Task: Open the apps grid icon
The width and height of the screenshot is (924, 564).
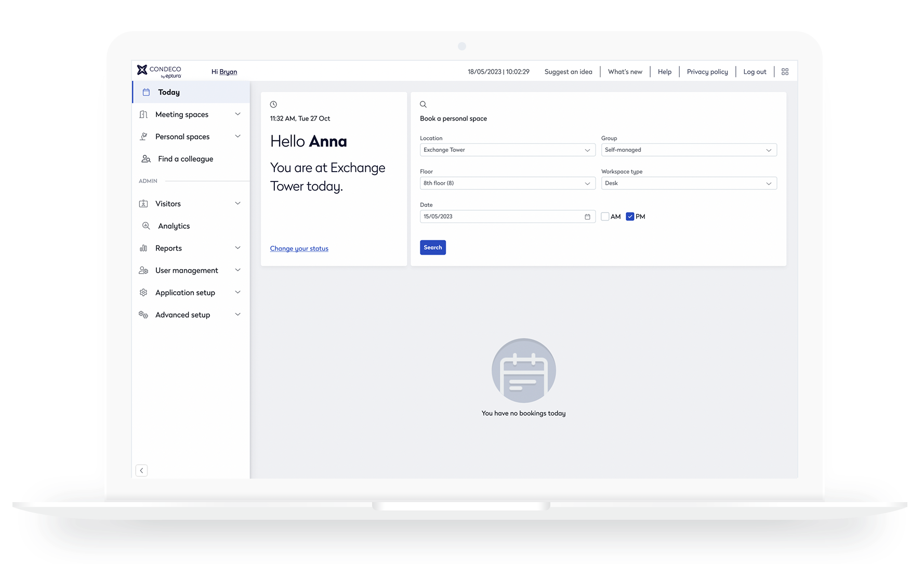Action: click(x=785, y=72)
